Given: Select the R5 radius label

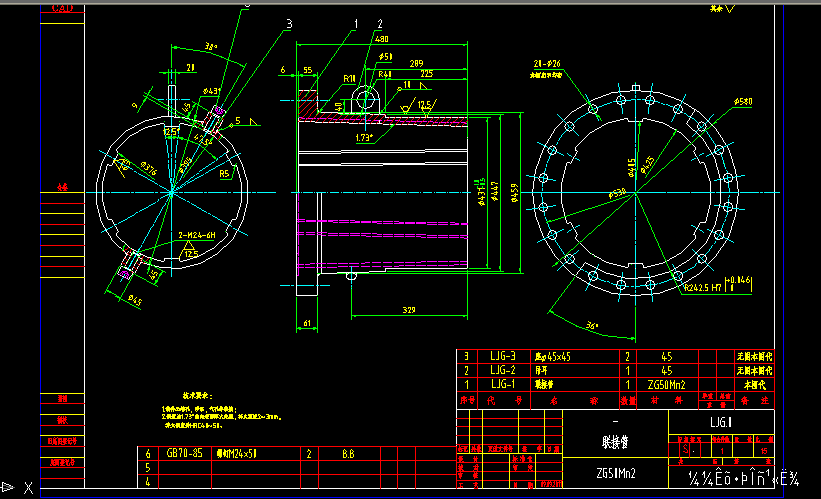Looking at the screenshot, I should 226,173.
